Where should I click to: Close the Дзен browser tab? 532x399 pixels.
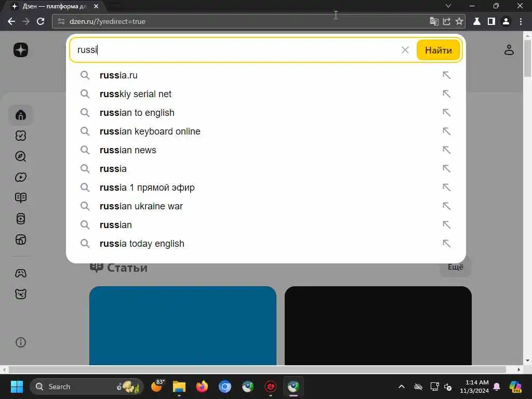[x=96, y=6]
